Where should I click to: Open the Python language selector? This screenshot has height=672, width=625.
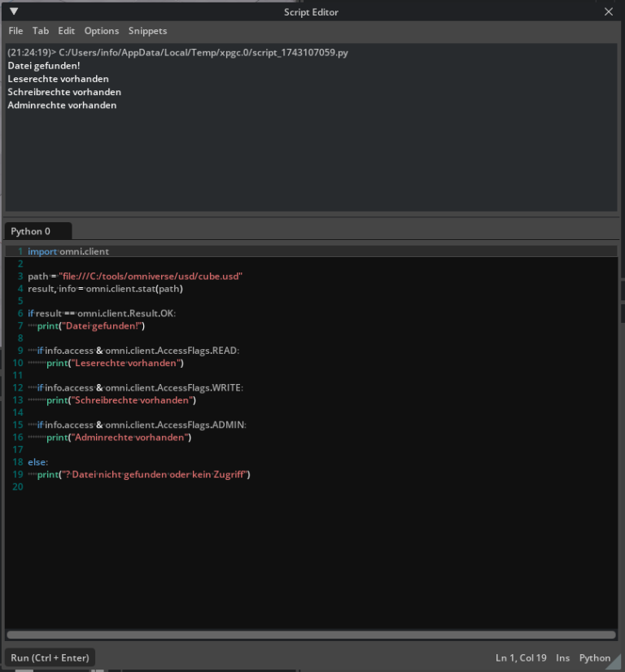[595, 657]
